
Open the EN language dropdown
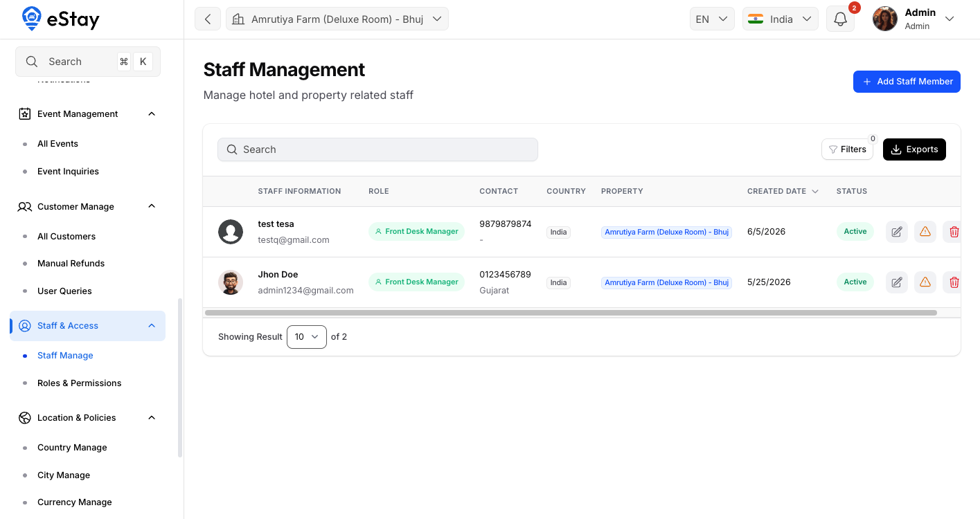coord(712,19)
